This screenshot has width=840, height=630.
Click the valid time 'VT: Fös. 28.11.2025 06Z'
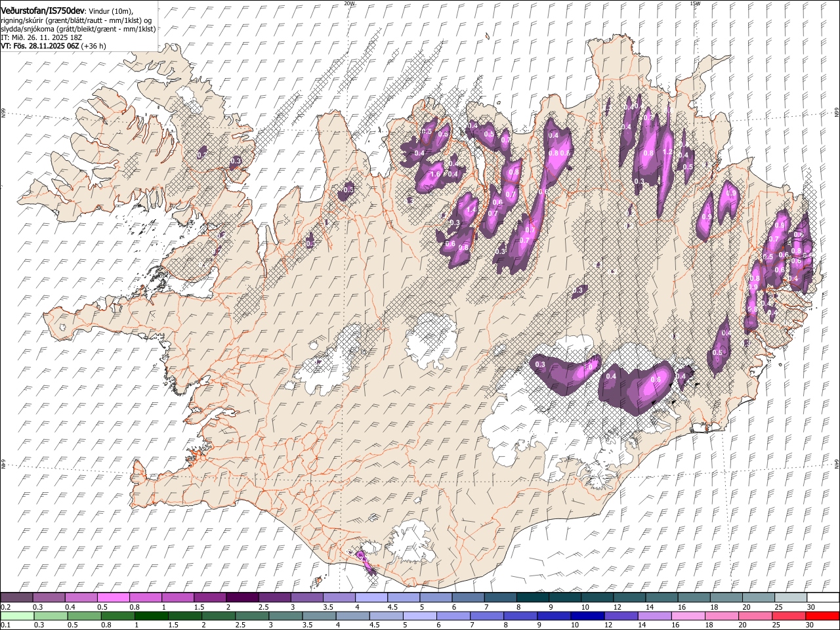click(x=40, y=46)
